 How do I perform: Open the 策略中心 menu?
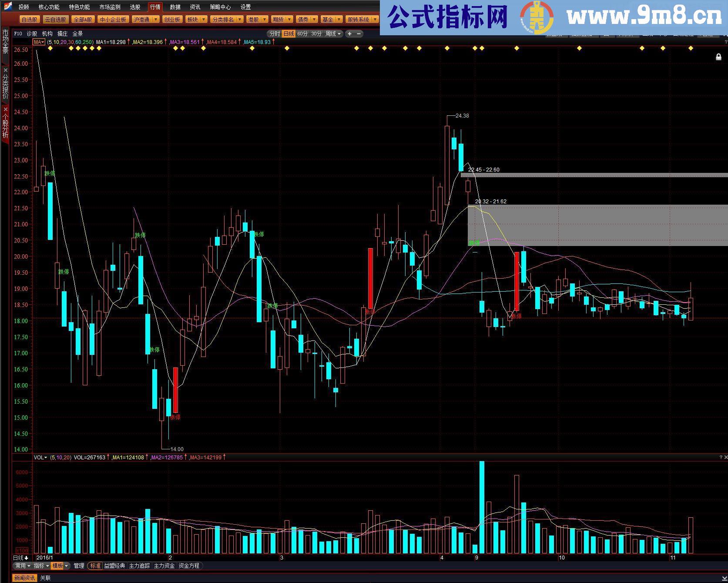coord(220,7)
